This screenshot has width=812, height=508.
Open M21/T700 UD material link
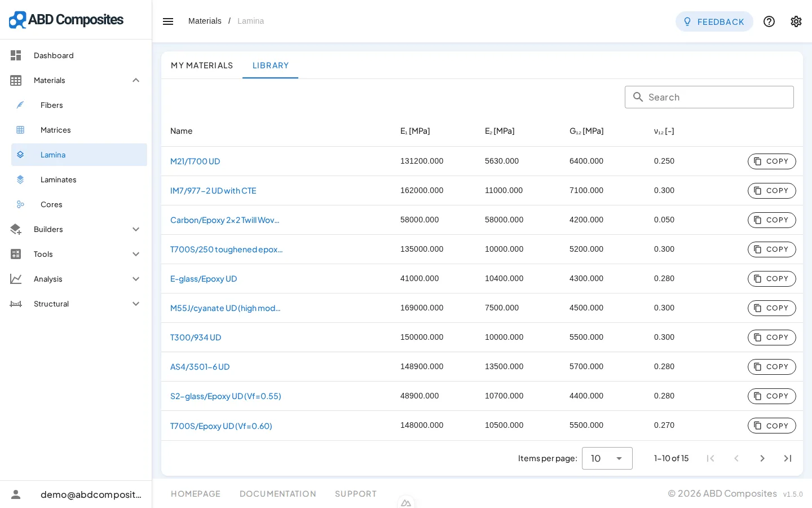[x=195, y=161]
